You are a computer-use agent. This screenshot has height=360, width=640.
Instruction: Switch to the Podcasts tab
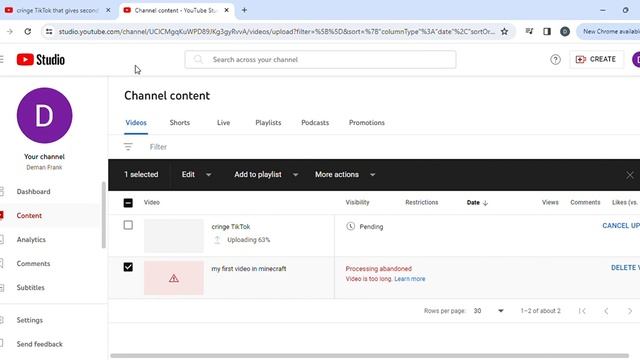[x=315, y=122]
